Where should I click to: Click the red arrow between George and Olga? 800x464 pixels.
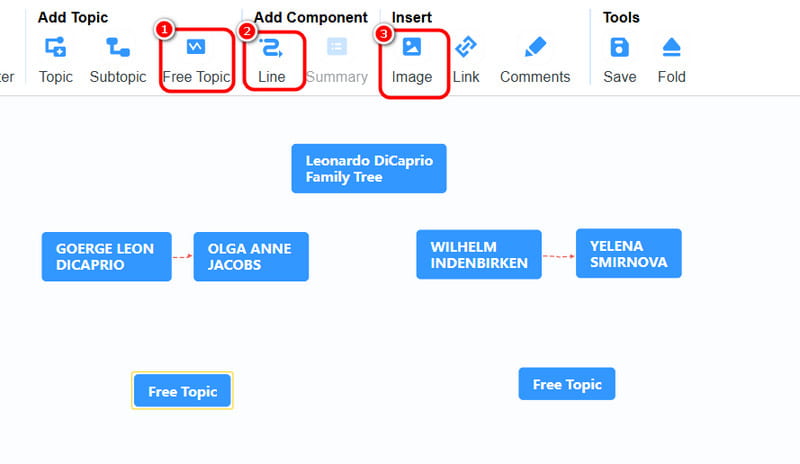click(182, 257)
